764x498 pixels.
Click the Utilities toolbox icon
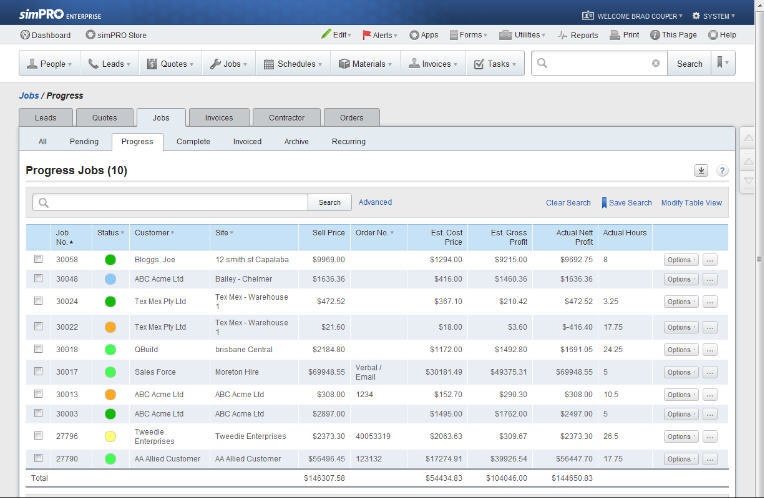pyautogui.click(x=505, y=35)
